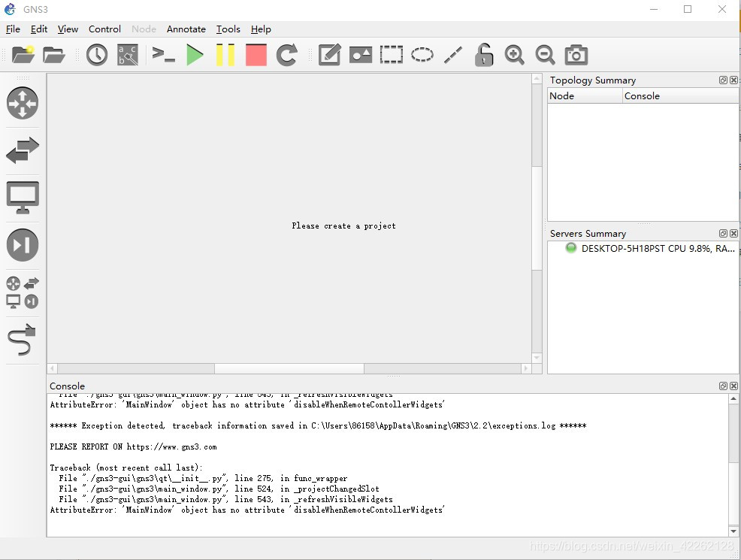Browse switches in device sidebar
The height and width of the screenshot is (560, 741).
click(x=23, y=150)
